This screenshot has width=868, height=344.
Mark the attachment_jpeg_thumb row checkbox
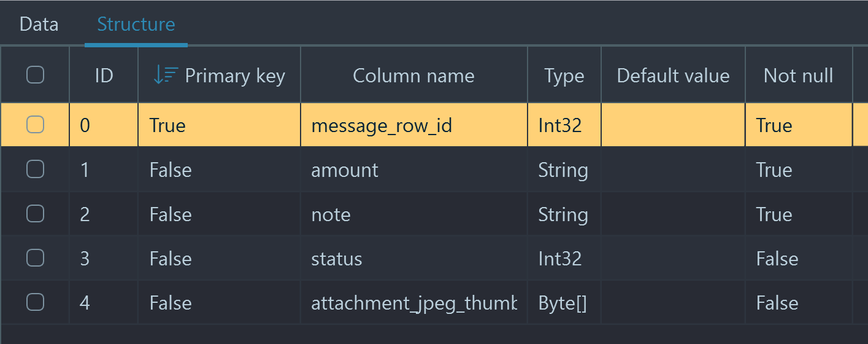36,302
